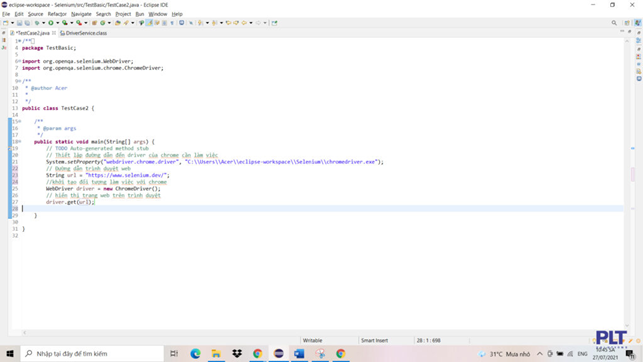This screenshot has height=362, width=643.
Task: Collapse the main method fold marker at line 18
Action: (x=19, y=141)
